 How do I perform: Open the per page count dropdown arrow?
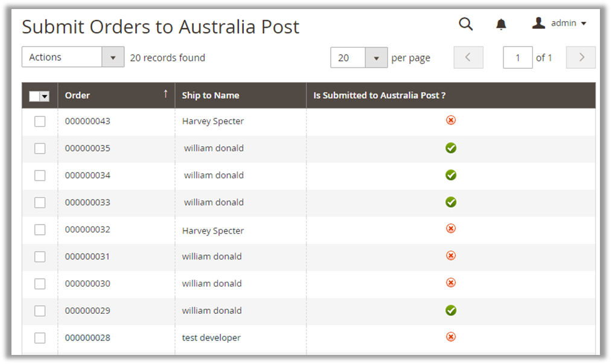point(376,58)
